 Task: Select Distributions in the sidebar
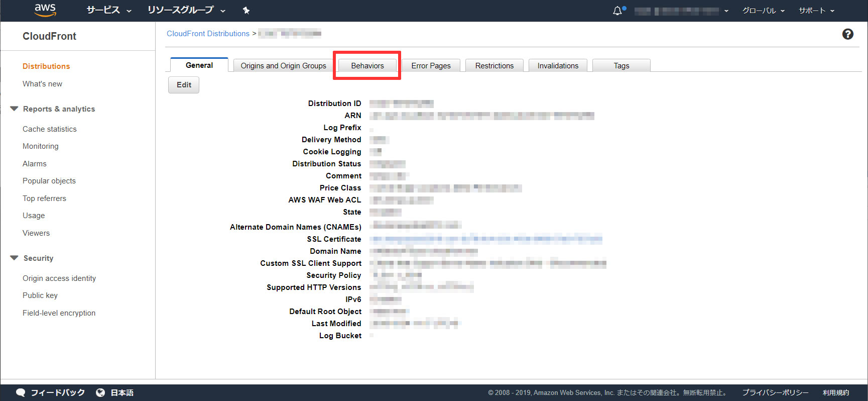46,66
